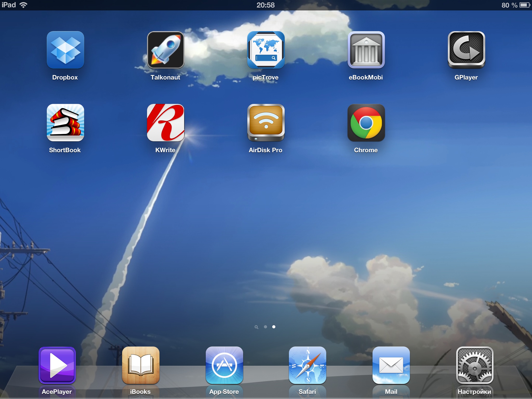Screen dimensions: 532x399
Task: Open Настройки settings app
Action: 475,365
